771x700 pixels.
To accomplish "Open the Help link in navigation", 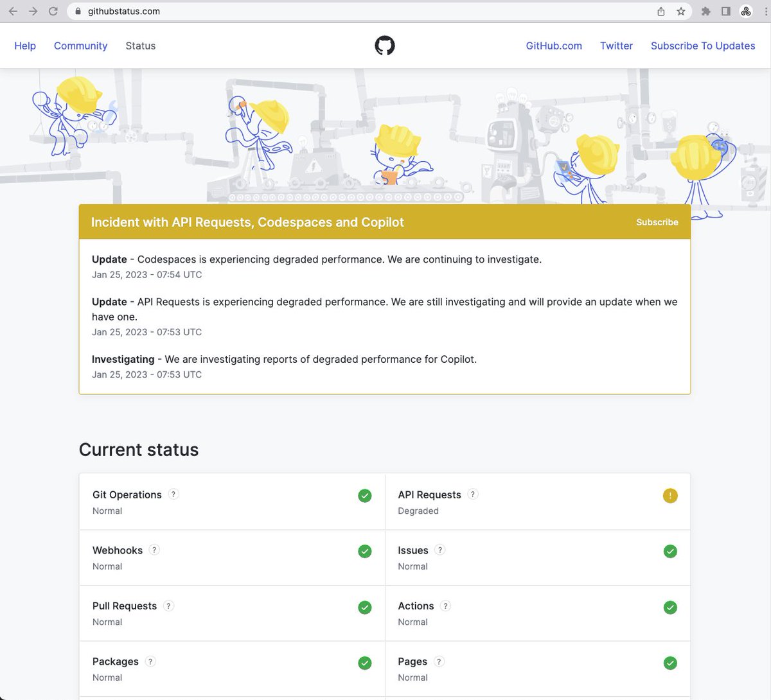I will pos(25,46).
